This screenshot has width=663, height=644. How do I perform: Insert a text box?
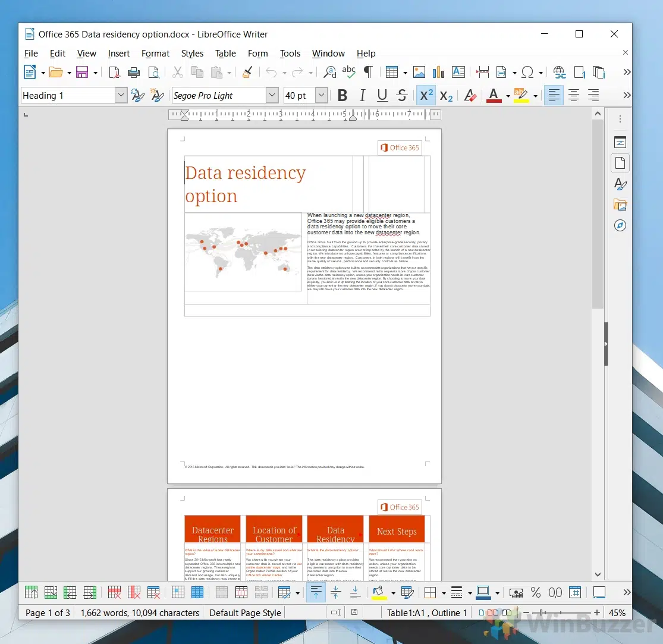click(458, 73)
